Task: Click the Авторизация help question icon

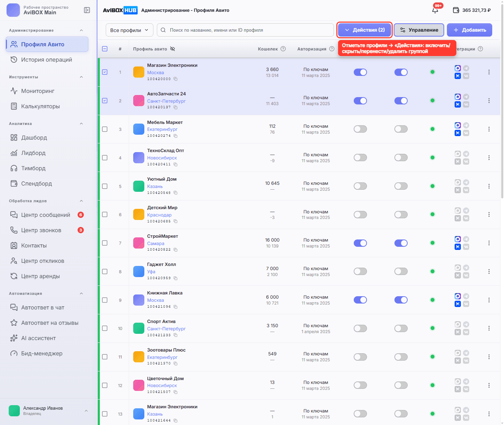Action: point(332,49)
